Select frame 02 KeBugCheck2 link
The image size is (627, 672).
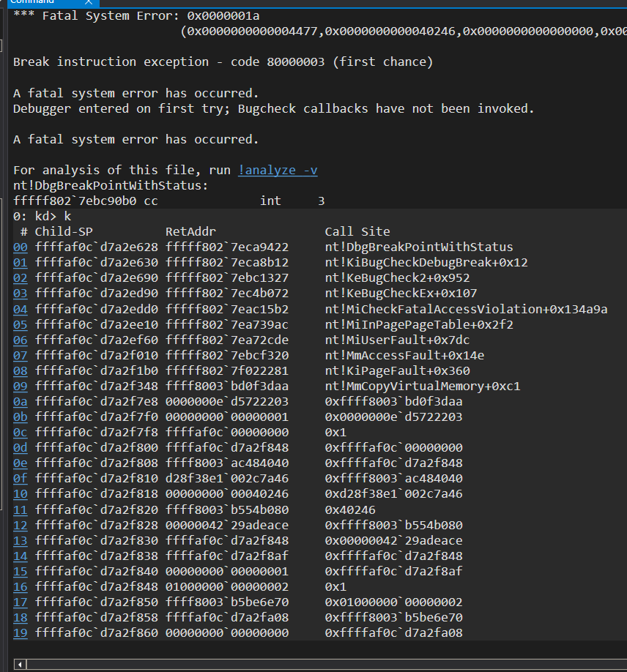[x=20, y=278]
